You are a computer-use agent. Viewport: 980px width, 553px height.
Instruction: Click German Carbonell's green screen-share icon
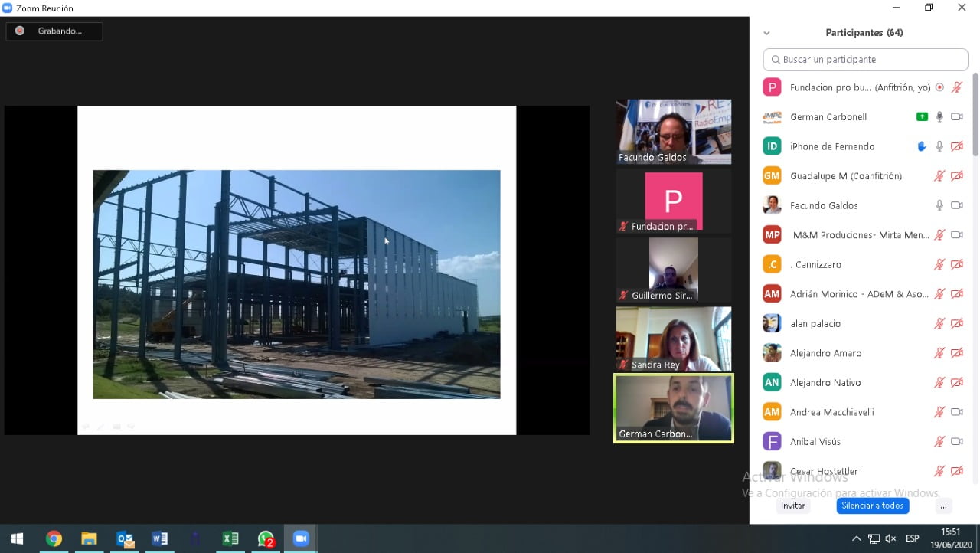tap(922, 117)
